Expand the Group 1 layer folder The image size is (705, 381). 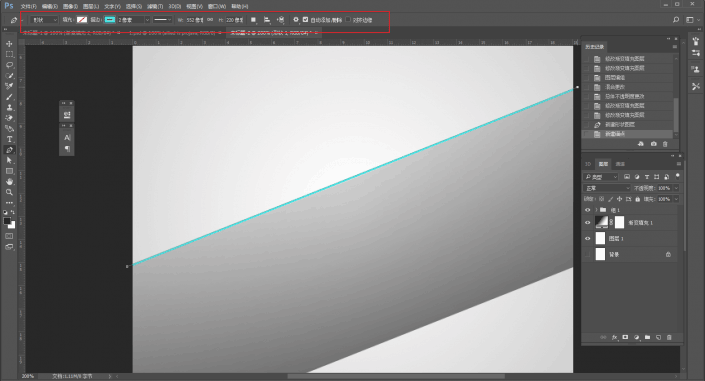[x=597, y=210]
